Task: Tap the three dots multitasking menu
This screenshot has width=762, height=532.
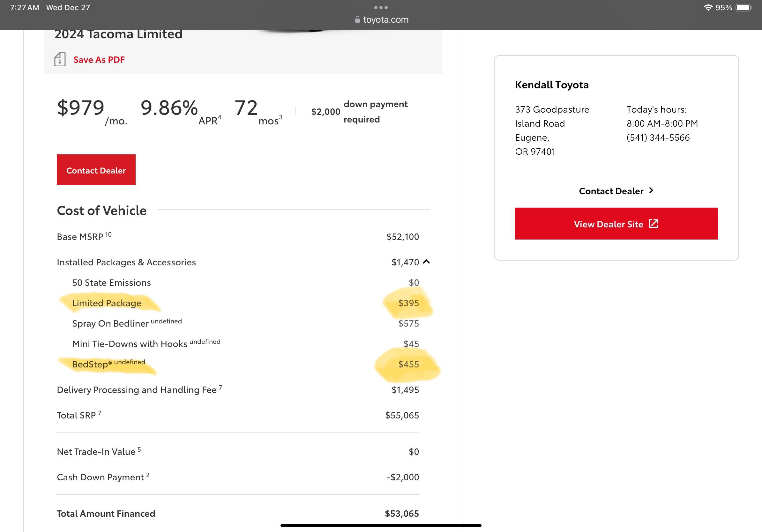Action: (381, 7)
